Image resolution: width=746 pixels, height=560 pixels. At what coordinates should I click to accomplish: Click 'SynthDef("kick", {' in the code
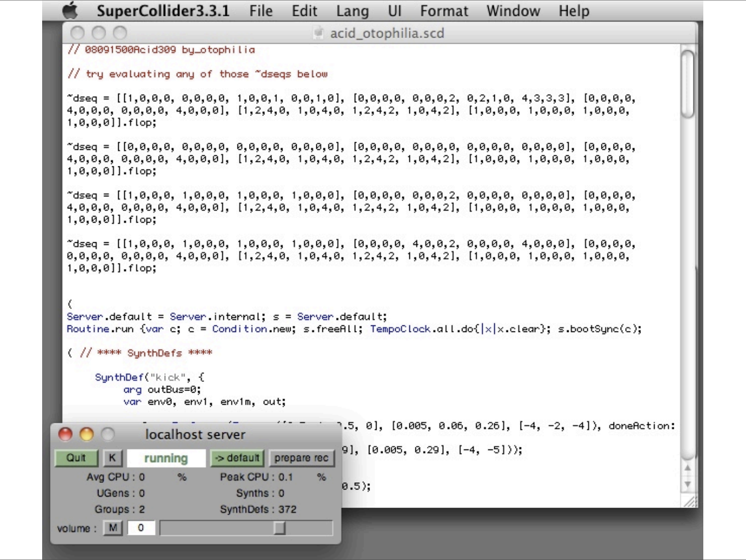[149, 377]
